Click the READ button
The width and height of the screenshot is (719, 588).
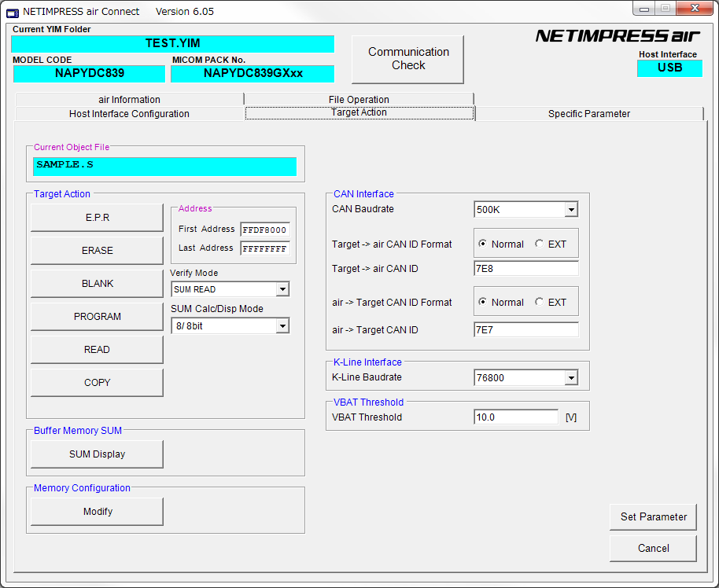click(x=98, y=350)
